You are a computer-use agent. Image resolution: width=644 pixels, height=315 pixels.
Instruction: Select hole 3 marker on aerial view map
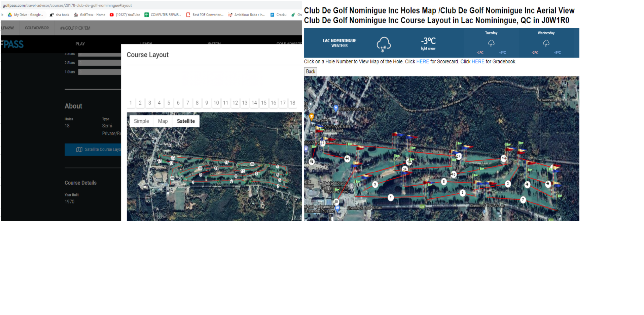coord(508,184)
